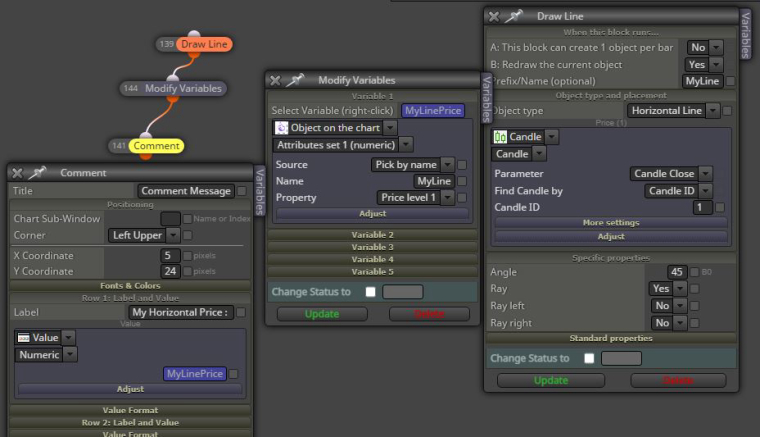Select the Modify Variables block node
The image size is (760, 437).
(x=183, y=88)
